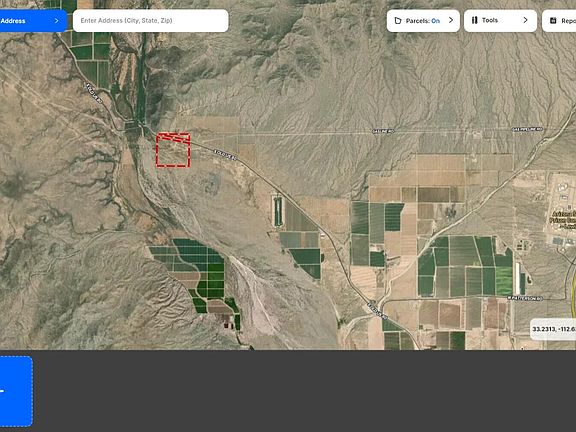Toggle the Parcels: On setting

coord(423,21)
